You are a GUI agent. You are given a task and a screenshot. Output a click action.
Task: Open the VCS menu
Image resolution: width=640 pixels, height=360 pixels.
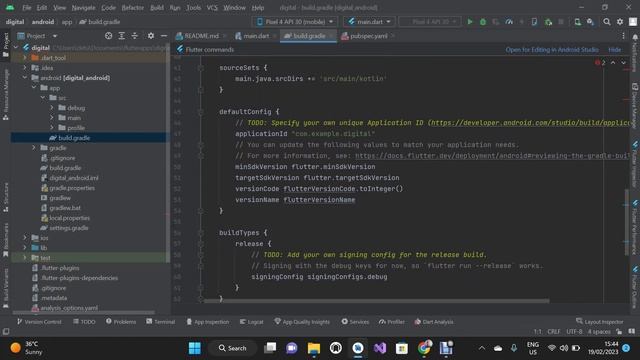click(212, 8)
